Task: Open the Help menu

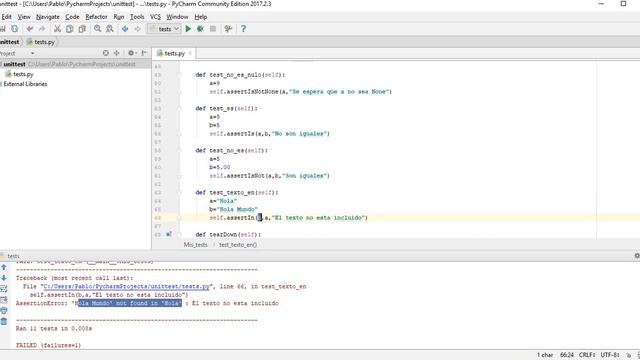Action: (x=201, y=17)
